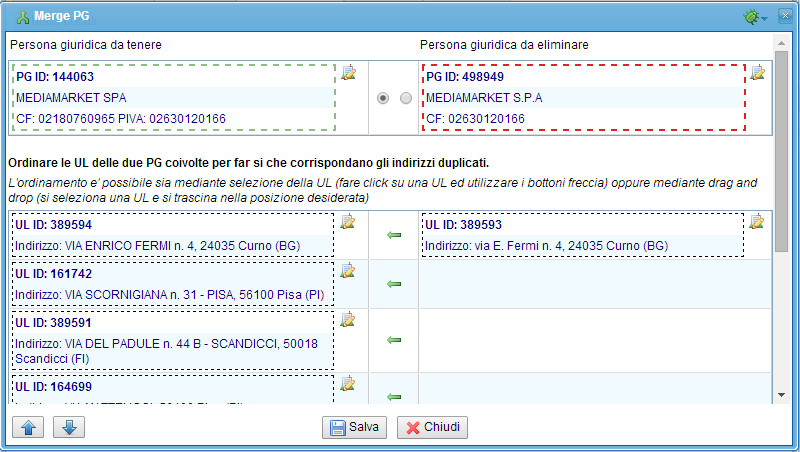Select UL ID 389591 VIA DEL PADULE

tap(173, 340)
